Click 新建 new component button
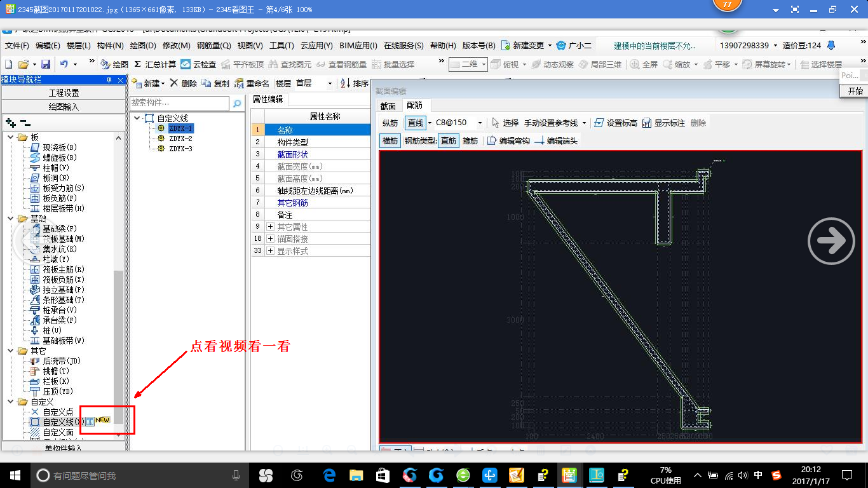 [147, 83]
